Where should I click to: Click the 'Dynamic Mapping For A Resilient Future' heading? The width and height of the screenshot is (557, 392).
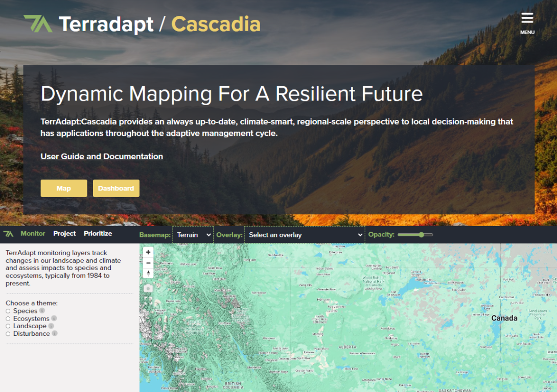231,94
